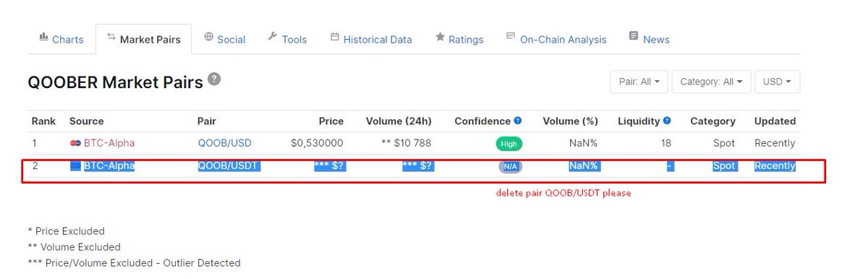The height and width of the screenshot is (279, 868).
Task: Click the N/A confidence badge
Action: (x=510, y=166)
